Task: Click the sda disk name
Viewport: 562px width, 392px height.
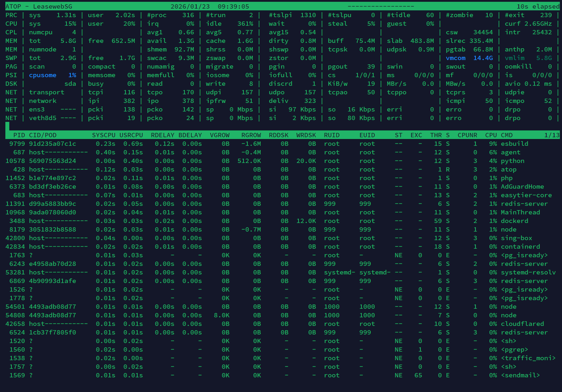Action: (70, 84)
